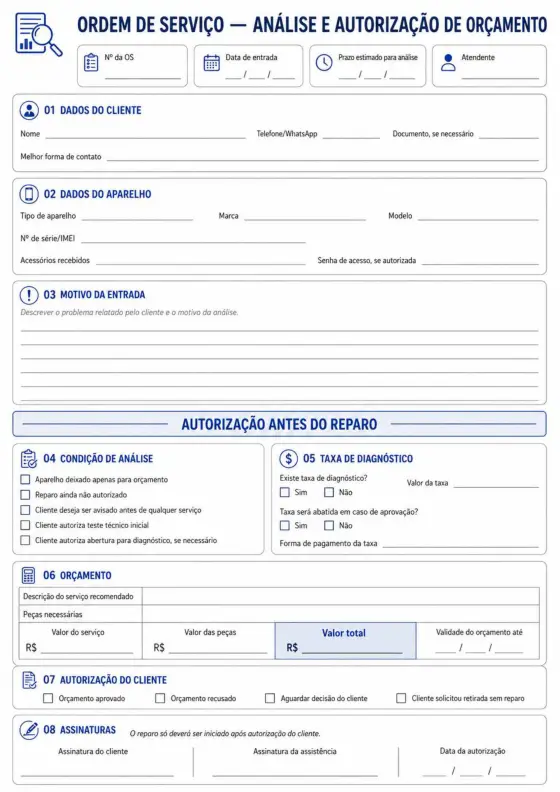Click the '03 MOTIVO DA ENTRADA' heading
The width and height of the screenshot is (560, 792).
pyautogui.click(x=94, y=294)
